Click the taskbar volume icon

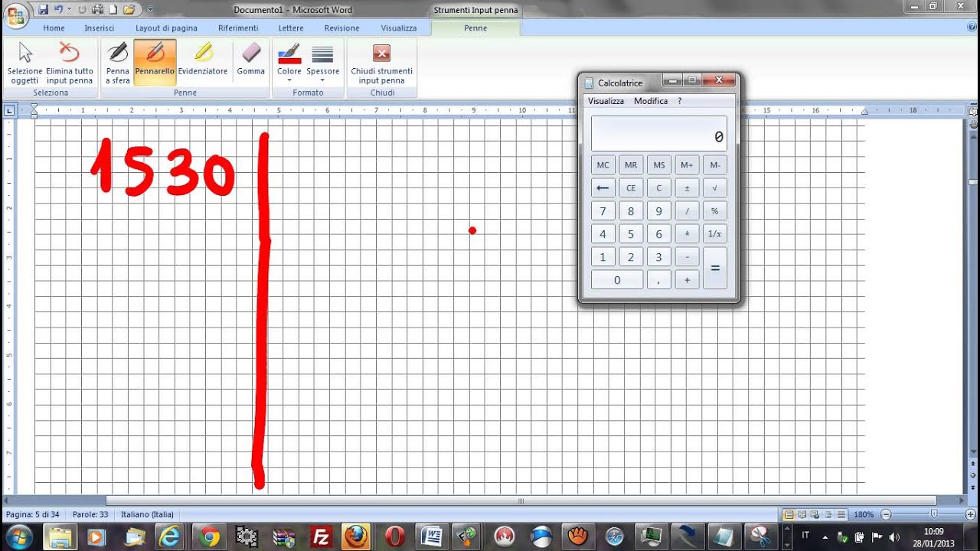[894, 536]
